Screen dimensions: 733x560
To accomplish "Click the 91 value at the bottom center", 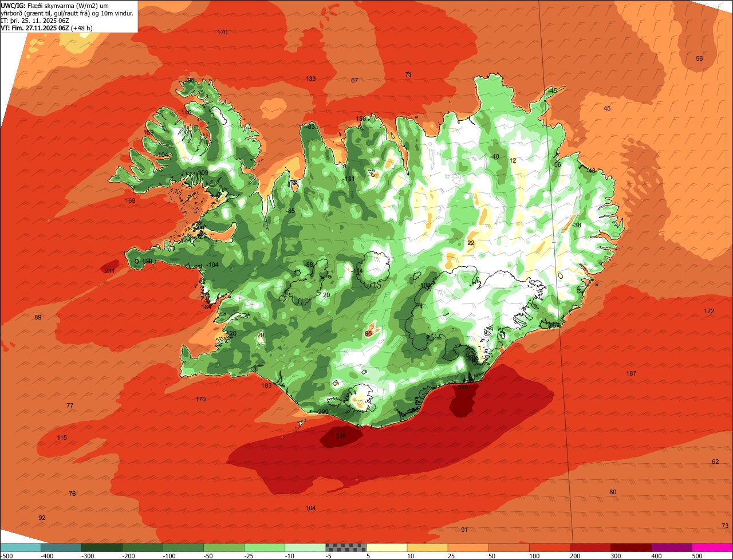I will (464, 530).
